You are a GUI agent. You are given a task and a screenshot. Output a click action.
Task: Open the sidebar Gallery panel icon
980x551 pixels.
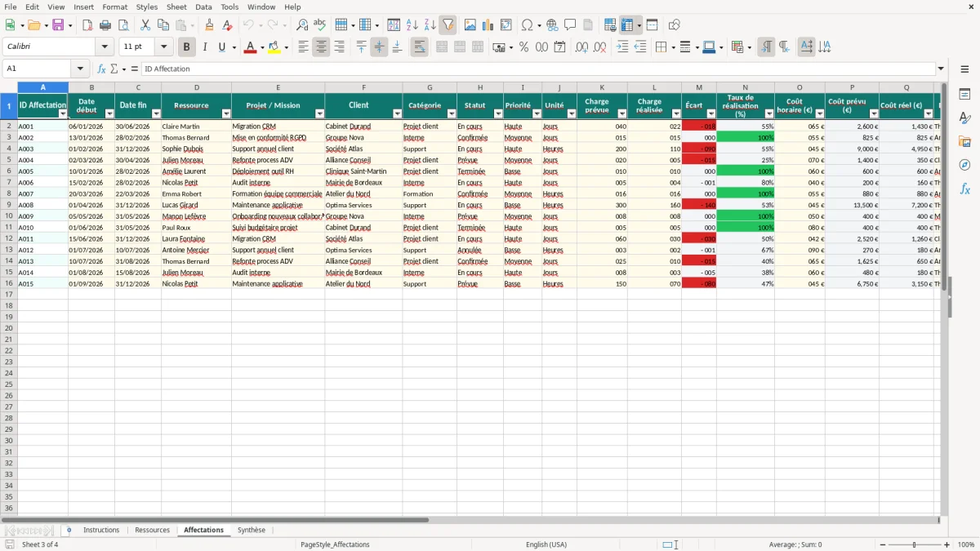[x=964, y=141]
